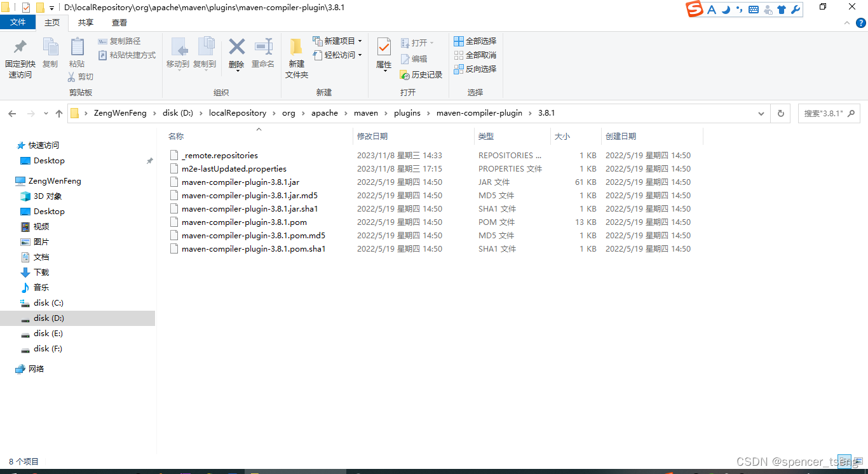Toggle full/half punctuation in Sogou bar
The width and height of the screenshot is (868, 474).
(x=738, y=10)
